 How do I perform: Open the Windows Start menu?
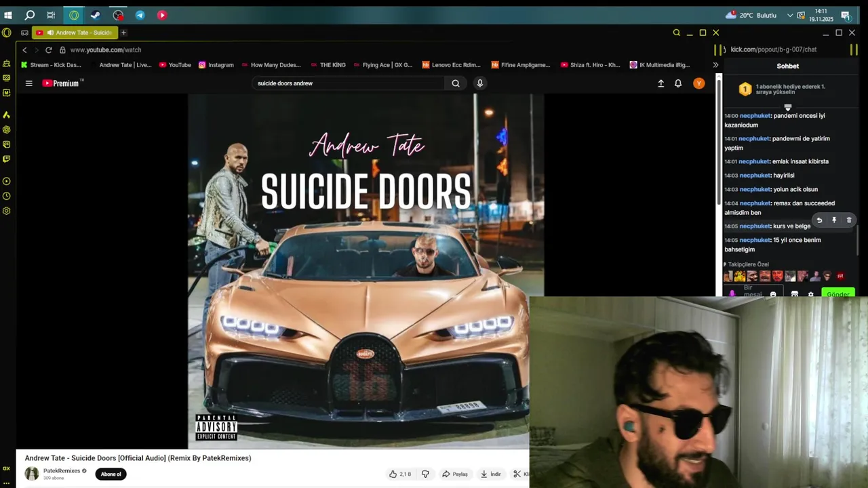tap(8, 15)
